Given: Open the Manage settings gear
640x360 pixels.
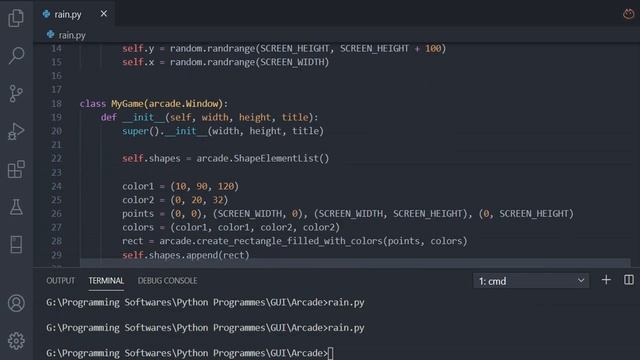Looking at the screenshot, I should tap(16, 341).
